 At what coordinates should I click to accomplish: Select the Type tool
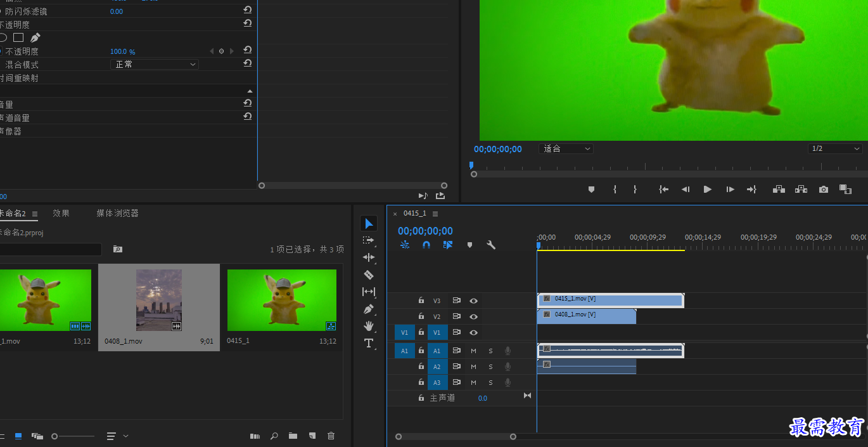[369, 343]
